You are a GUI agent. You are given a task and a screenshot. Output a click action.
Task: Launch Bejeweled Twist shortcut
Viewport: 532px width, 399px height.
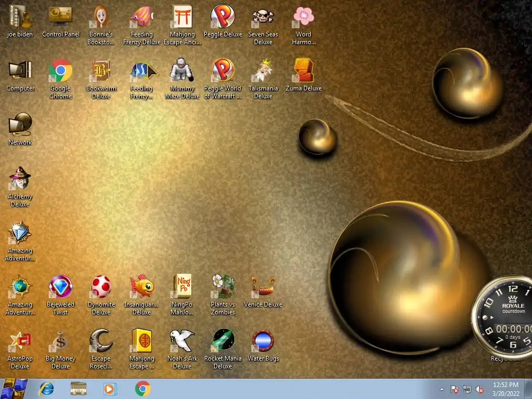60,296
